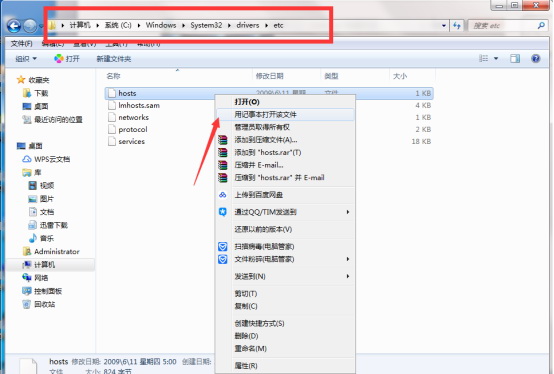Viewport: 554px width, 374px height.
Task: Click the search magnifier icon
Action: [541, 25]
